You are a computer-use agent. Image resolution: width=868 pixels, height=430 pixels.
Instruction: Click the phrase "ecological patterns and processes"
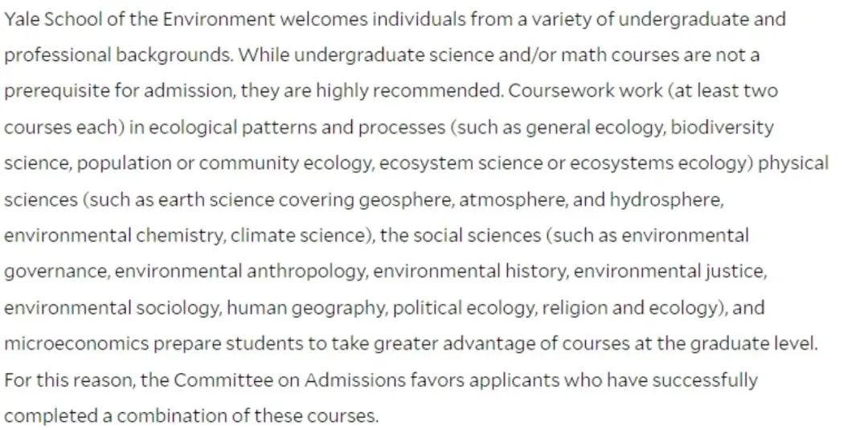pos(297,128)
